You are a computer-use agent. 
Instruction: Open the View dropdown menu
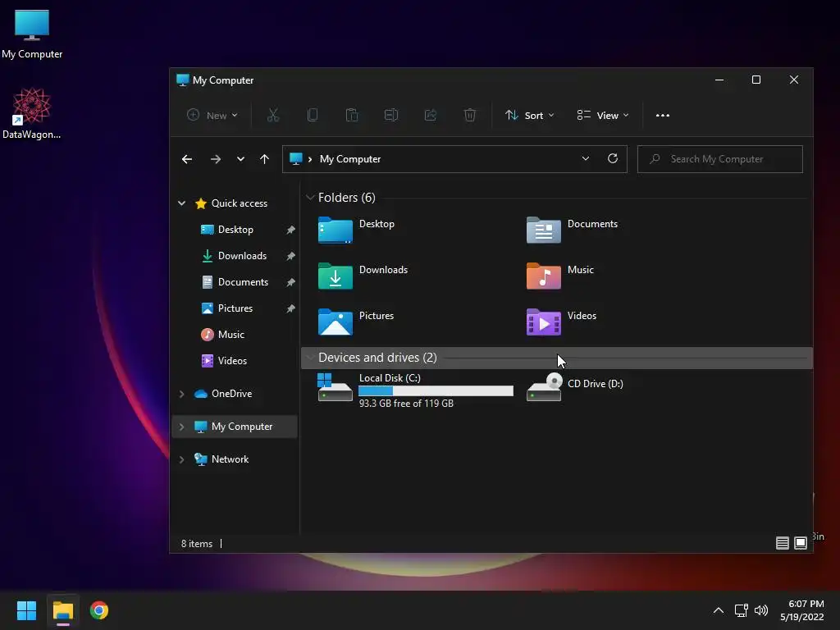[x=603, y=115]
